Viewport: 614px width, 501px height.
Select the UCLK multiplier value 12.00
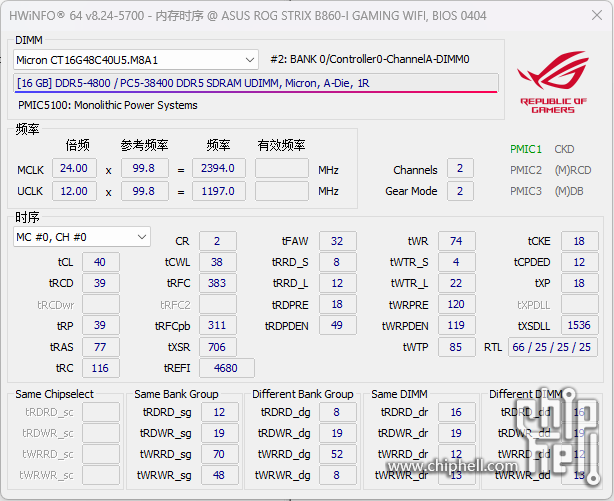click(74, 191)
